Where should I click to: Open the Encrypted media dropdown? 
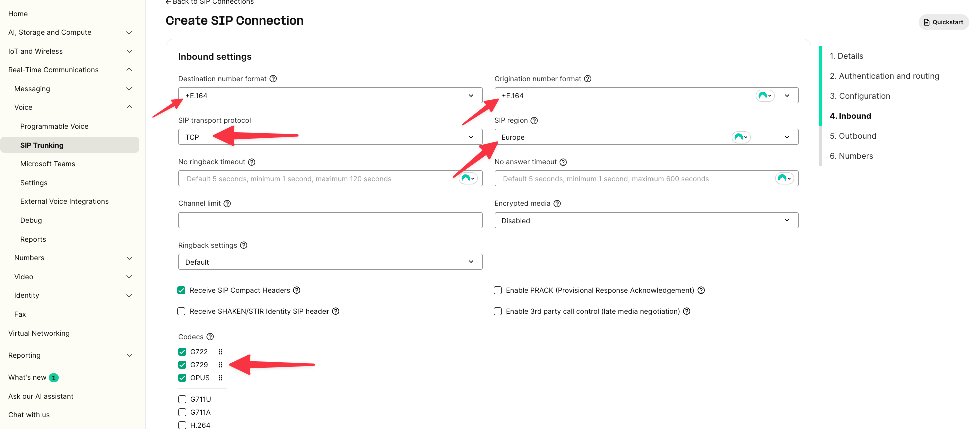646,220
